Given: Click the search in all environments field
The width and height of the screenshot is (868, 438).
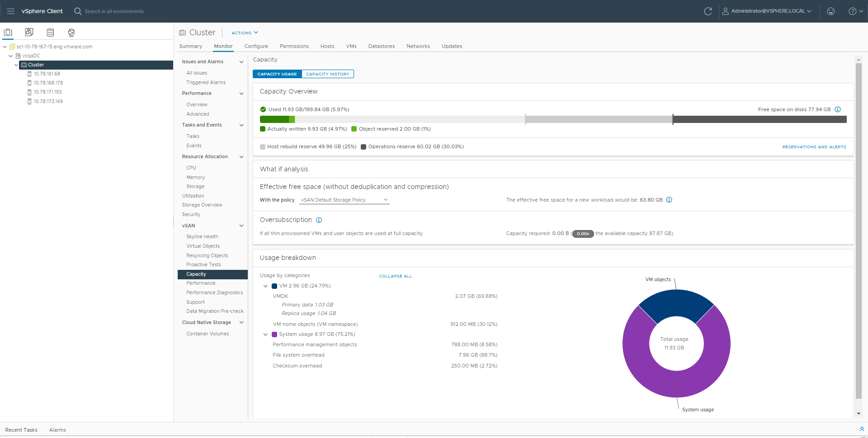Looking at the screenshot, I should coord(114,11).
